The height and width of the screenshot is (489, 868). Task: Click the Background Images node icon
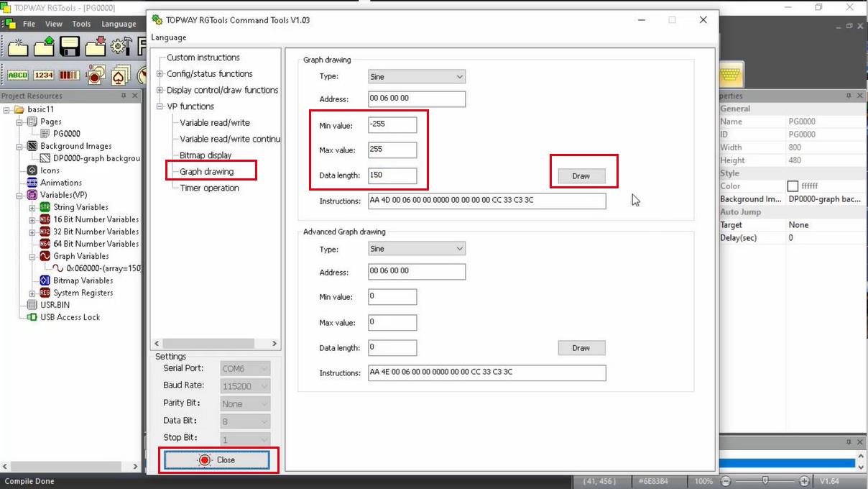(32, 146)
